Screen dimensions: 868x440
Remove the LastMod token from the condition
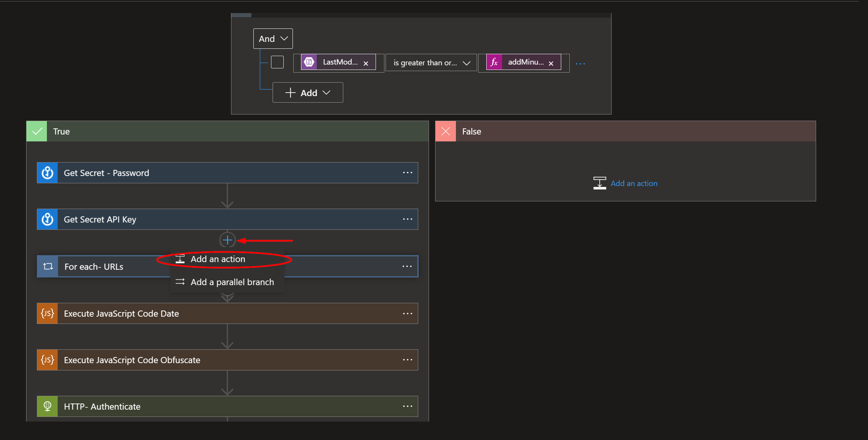366,63
